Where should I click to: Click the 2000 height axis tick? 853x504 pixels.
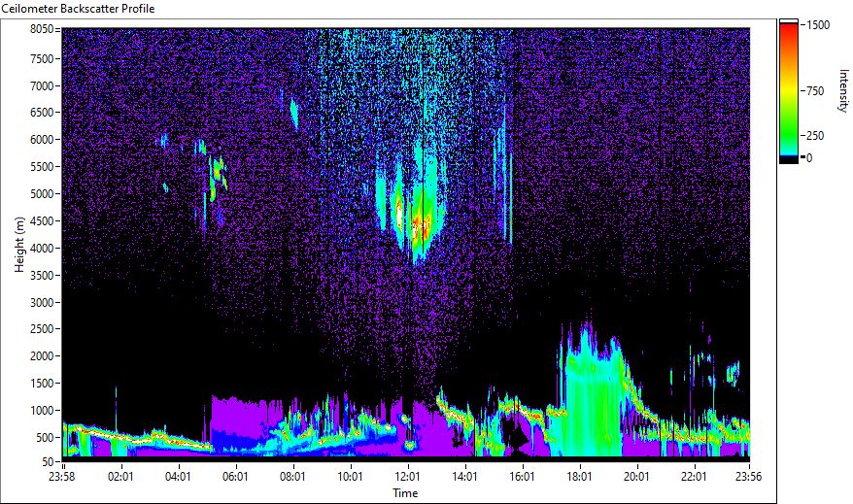[42, 356]
